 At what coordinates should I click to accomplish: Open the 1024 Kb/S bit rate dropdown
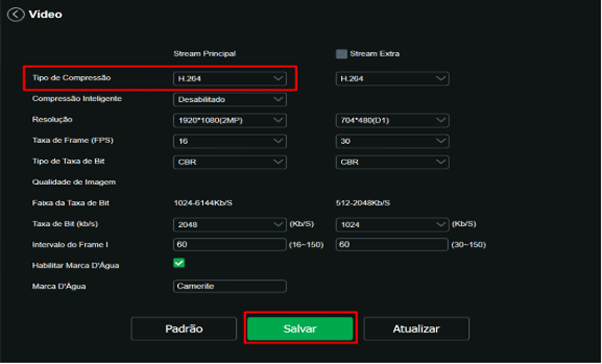point(392,225)
